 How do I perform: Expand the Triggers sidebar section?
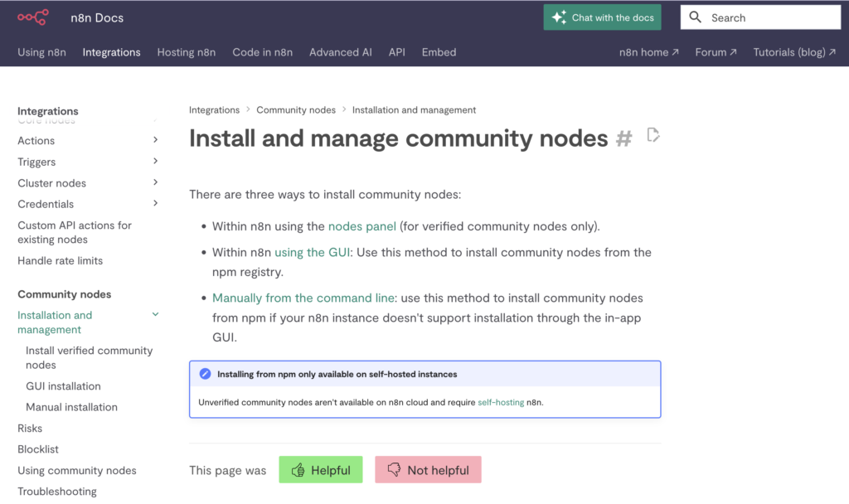pos(155,162)
